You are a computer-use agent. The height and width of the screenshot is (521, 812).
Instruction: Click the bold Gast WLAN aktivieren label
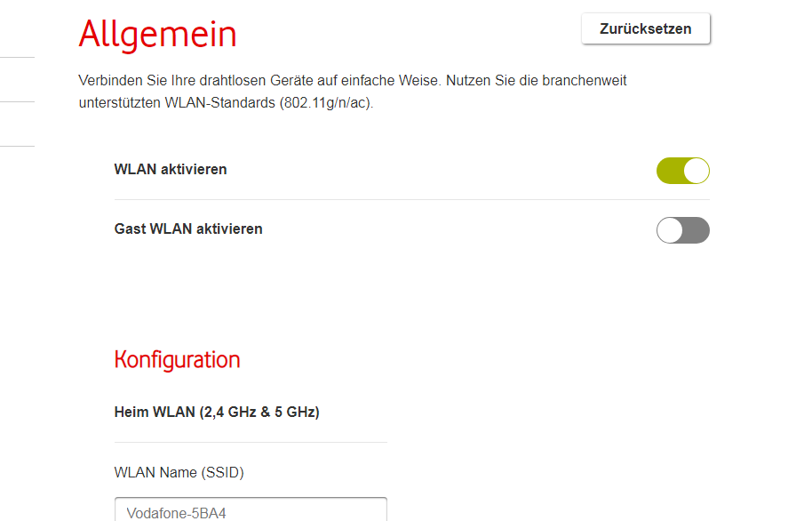click(188, 228)
